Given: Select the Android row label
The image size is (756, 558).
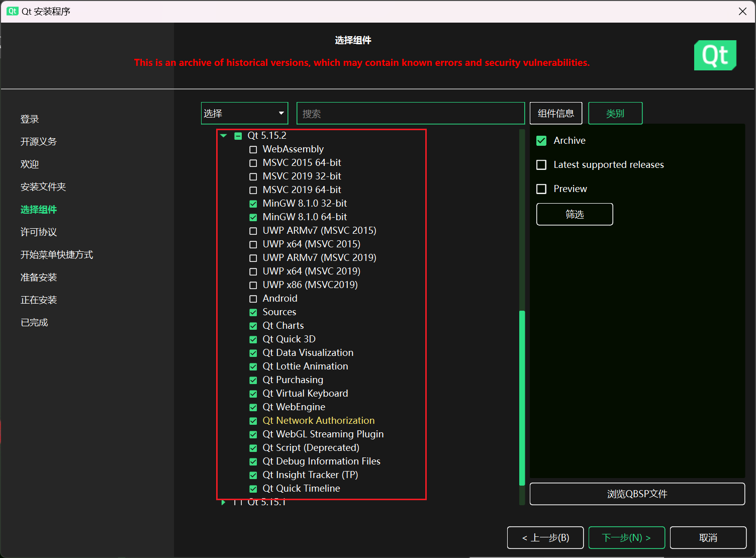Looking at the screenshot, I should coord(280,299).
